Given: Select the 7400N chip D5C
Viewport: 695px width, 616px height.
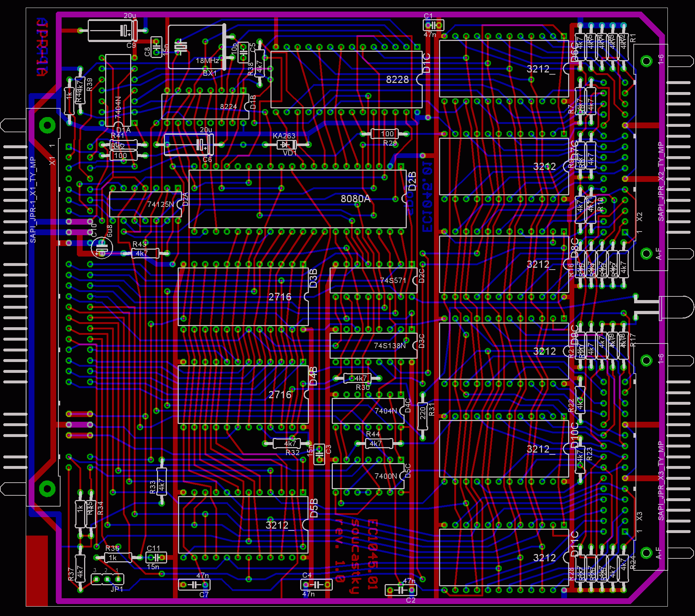Looking at the screenshot, I should (x=368, y=476).
